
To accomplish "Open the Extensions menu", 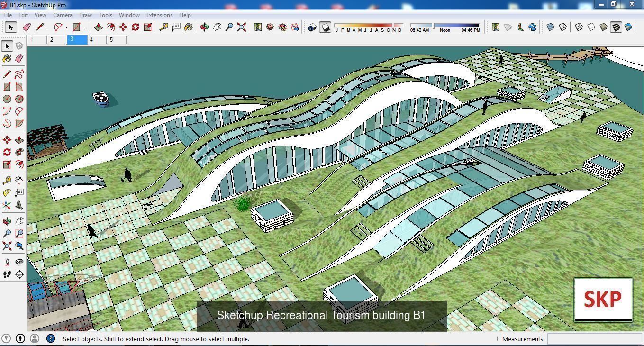I will click(x=159, y=15).
